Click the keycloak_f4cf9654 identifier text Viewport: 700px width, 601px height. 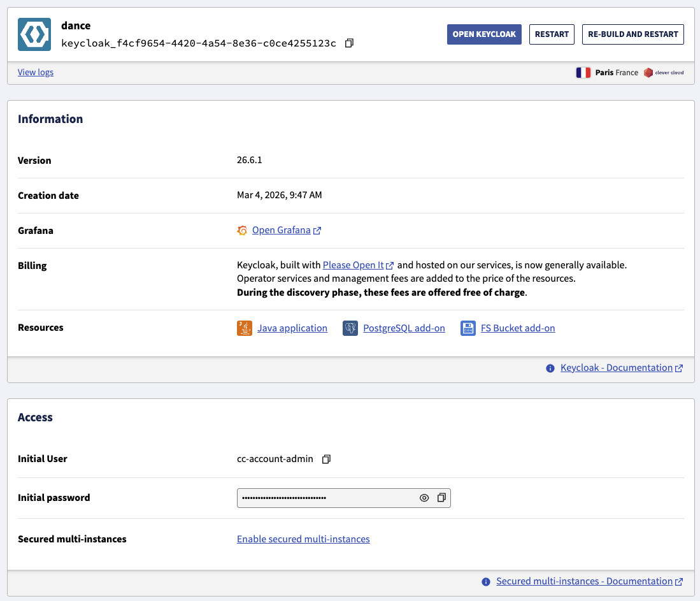(199, 43)
